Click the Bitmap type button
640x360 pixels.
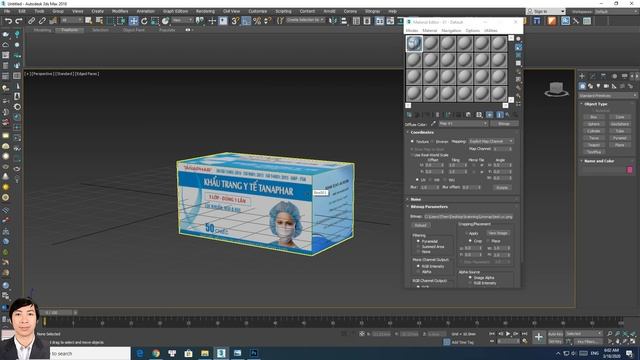504,124
